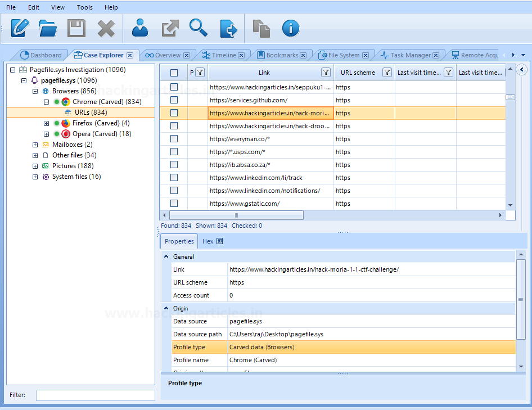Image resolution: width=532 pixels, height=410 pixels.
Task: Click the copy documents toolbar icon
Action: coord(262,29)
